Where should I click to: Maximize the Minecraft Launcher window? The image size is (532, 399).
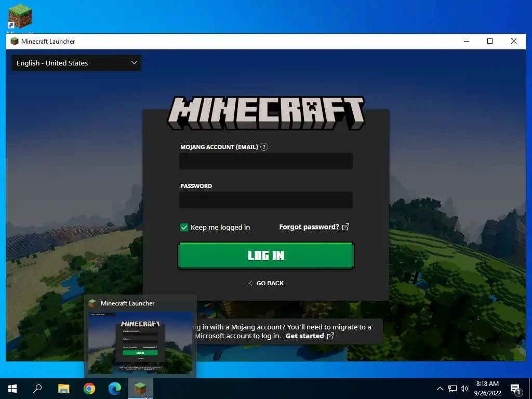pos(490,42)
